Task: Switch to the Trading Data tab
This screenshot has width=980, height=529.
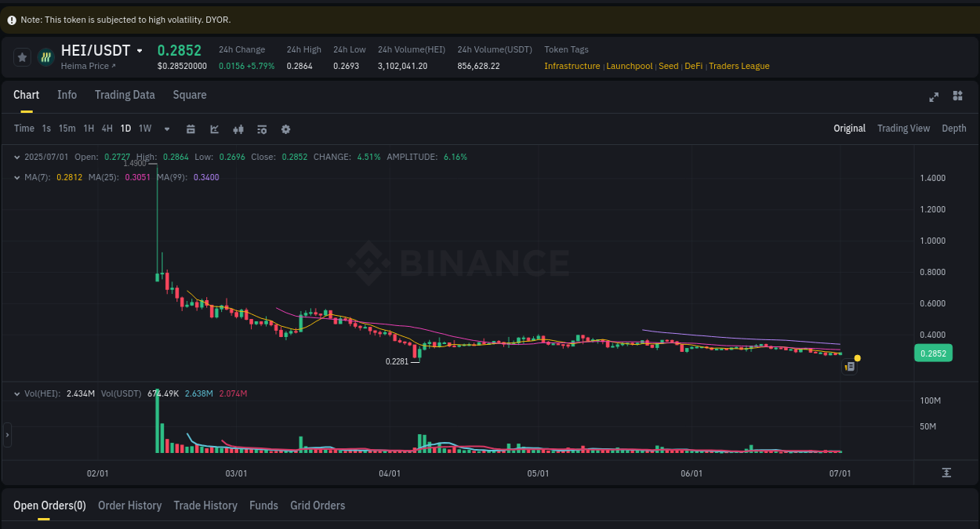Action: coord(125,95)
